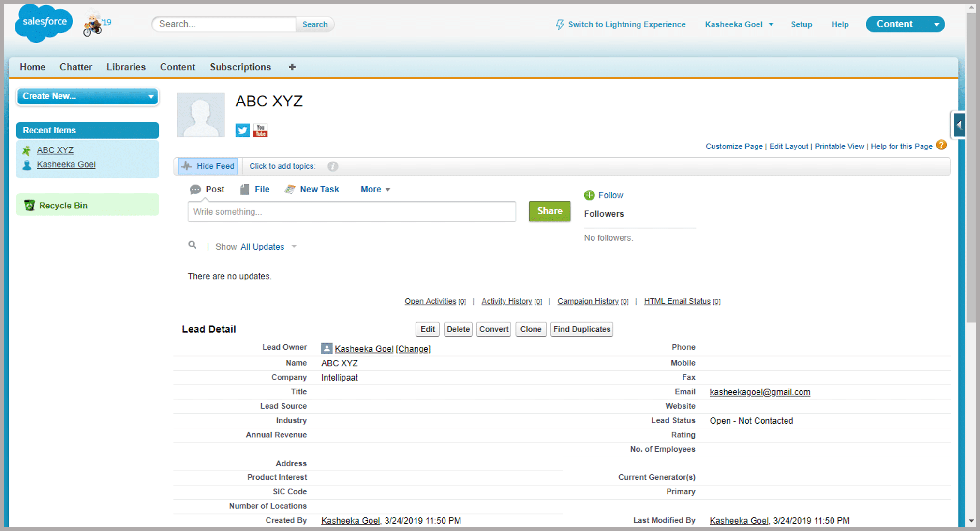Open the YouTube icon for ABC XYZ

coord(260,131)
